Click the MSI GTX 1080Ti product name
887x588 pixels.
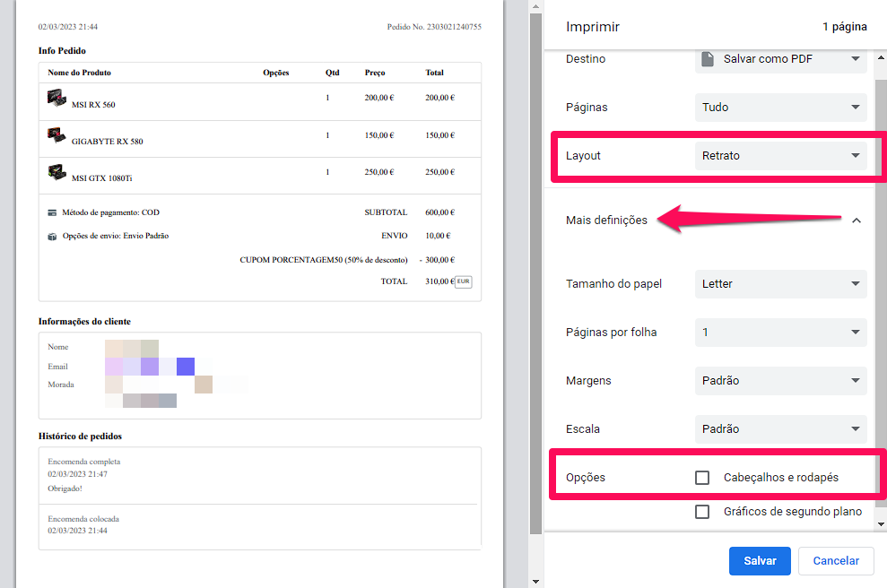[x=102, y=178]
